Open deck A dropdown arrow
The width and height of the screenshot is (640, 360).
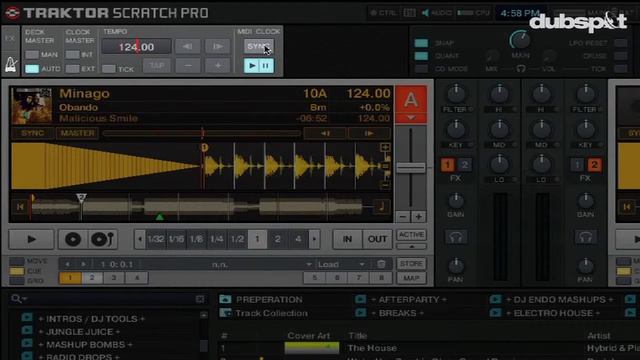(x=411, y=118)
